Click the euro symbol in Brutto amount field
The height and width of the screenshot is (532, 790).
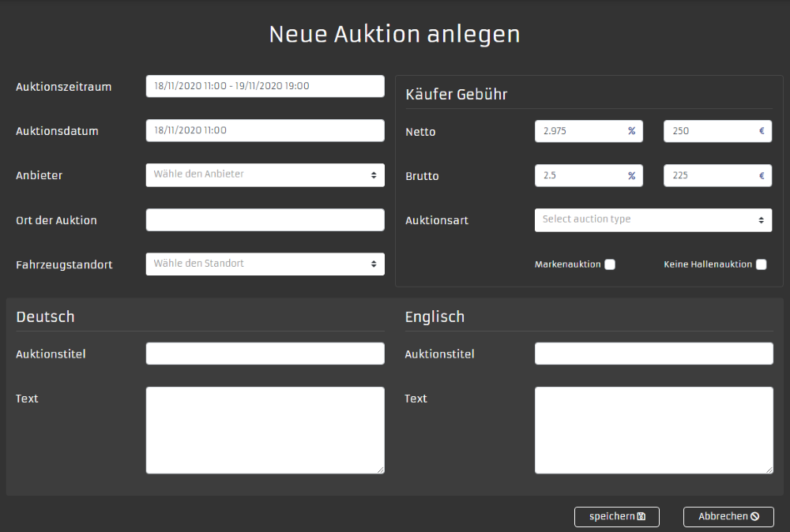tap(762, 176)
